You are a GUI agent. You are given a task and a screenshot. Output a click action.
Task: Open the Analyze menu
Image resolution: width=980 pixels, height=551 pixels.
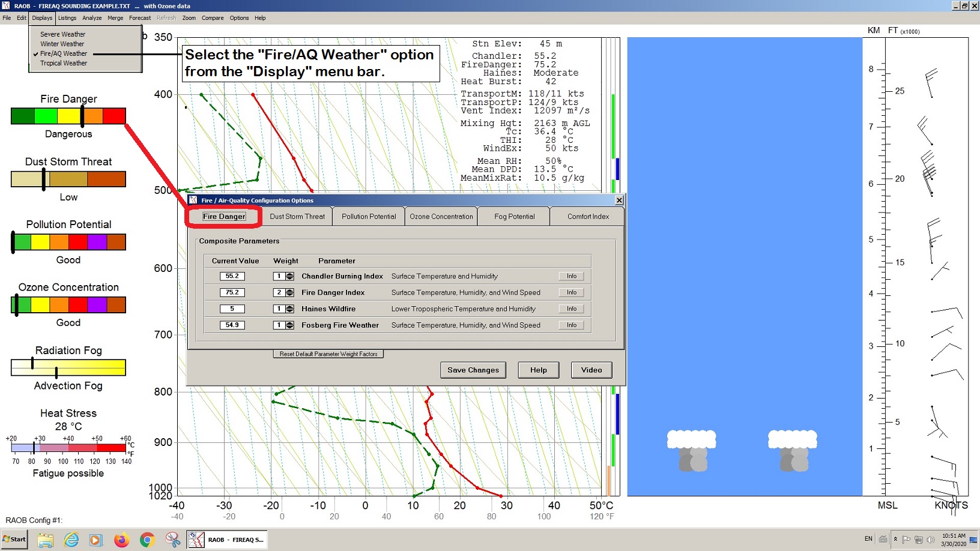(x=92, y=18)
